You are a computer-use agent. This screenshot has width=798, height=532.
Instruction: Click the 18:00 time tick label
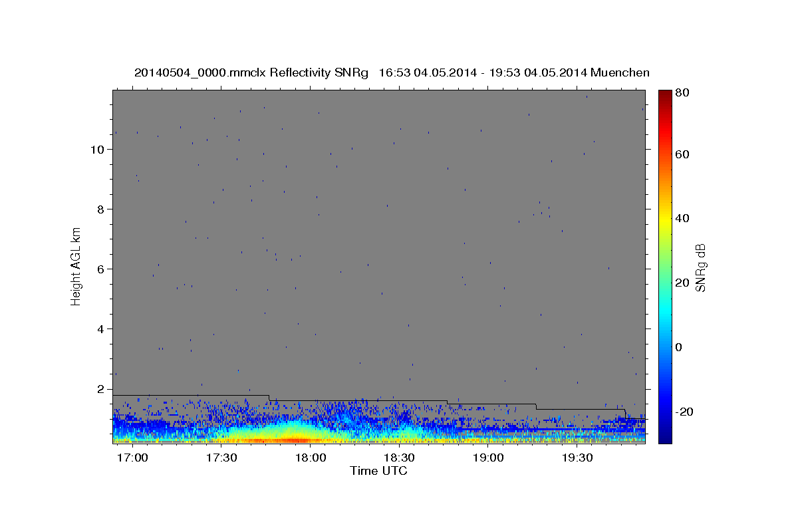point(311,458)
